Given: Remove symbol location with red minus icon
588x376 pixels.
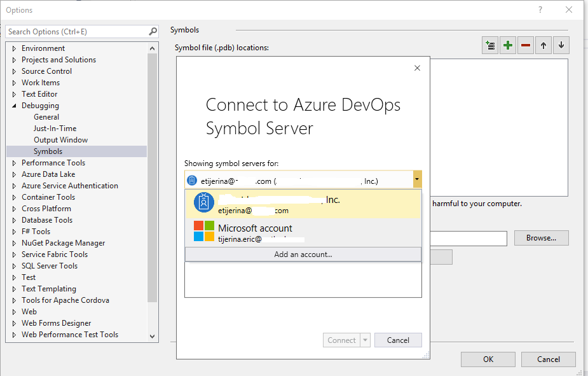Looking at the screenshot, I should (526, 45).
